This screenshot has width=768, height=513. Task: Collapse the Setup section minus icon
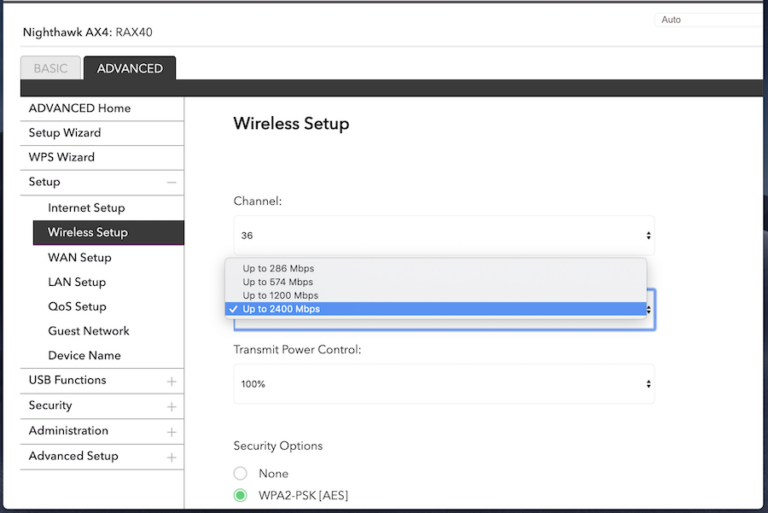[172, 182]
